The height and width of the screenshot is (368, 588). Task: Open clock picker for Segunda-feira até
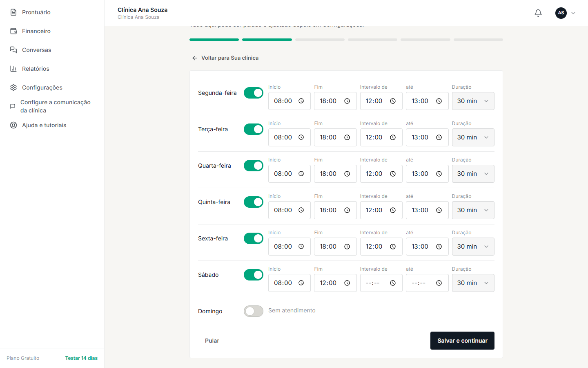coord(439,101)
